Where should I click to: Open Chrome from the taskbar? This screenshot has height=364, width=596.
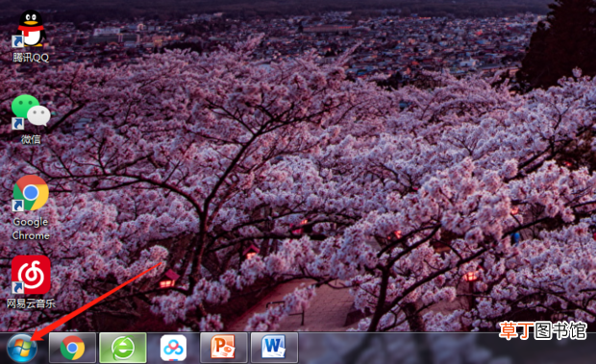pos(72,348)
